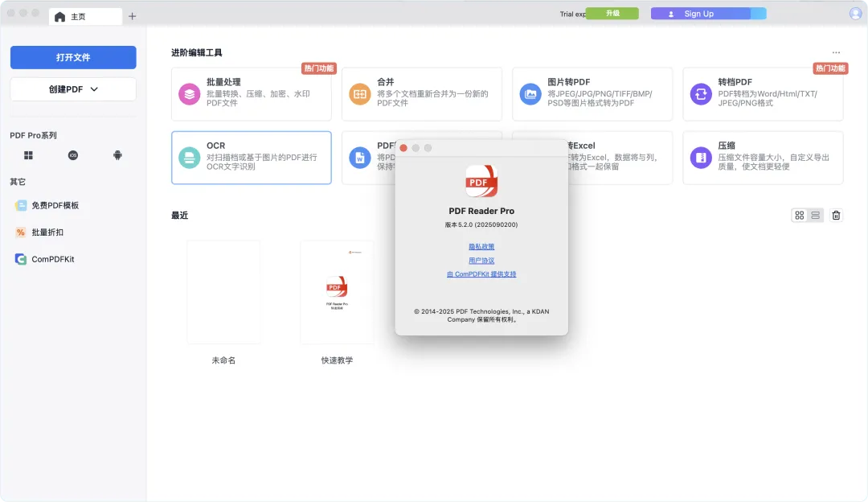The image size is (868, 502).
Task: Click PDF Reader Pro logo in About dialog
Action: pyautogui.click(x=481, y=181)
